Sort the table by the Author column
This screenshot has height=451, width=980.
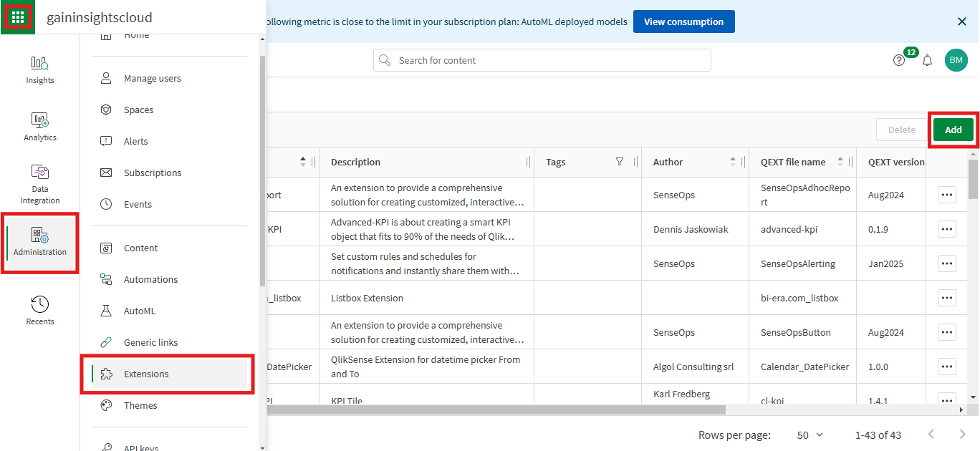[732, 161]
